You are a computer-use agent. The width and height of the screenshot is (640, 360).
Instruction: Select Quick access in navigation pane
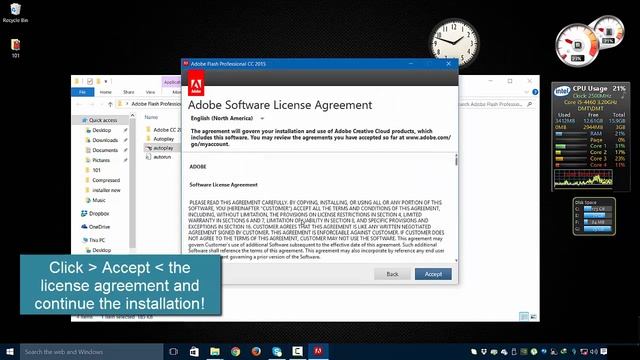pos(99,120)
